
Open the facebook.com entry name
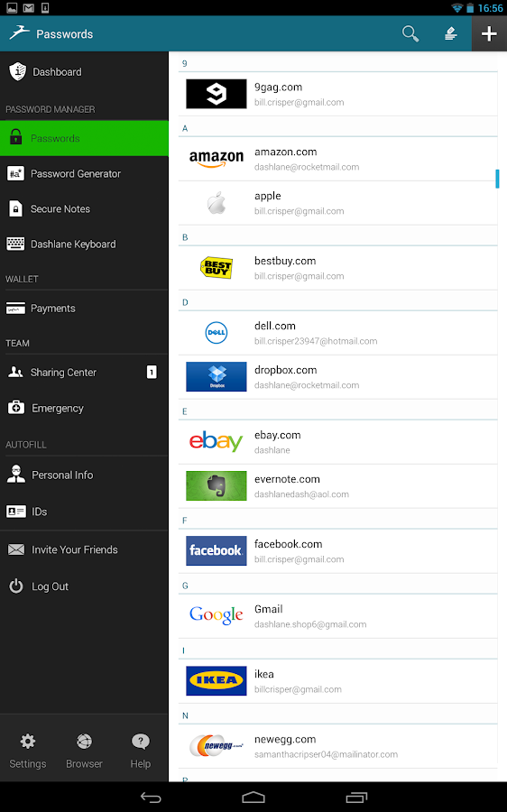coord(288,544)
